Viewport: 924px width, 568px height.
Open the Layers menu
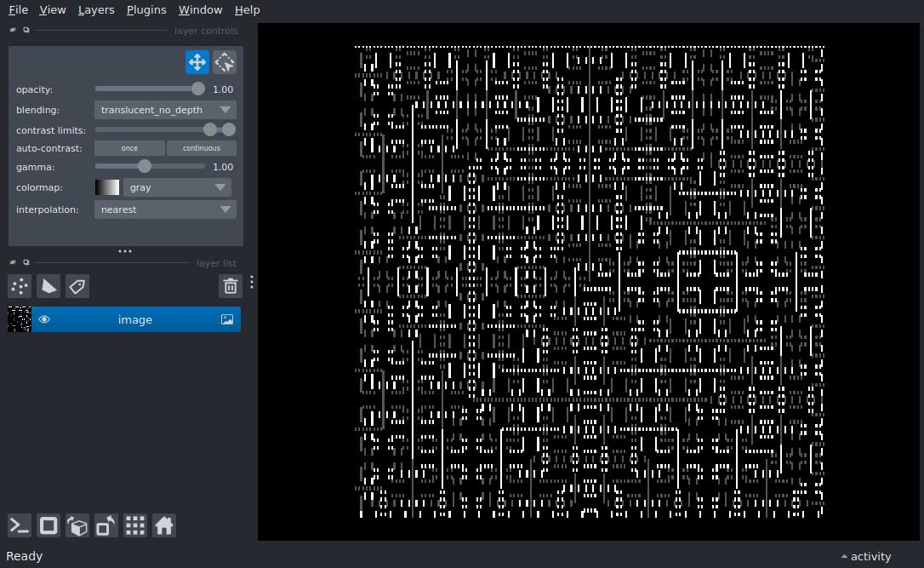click(x=96, y=10)
